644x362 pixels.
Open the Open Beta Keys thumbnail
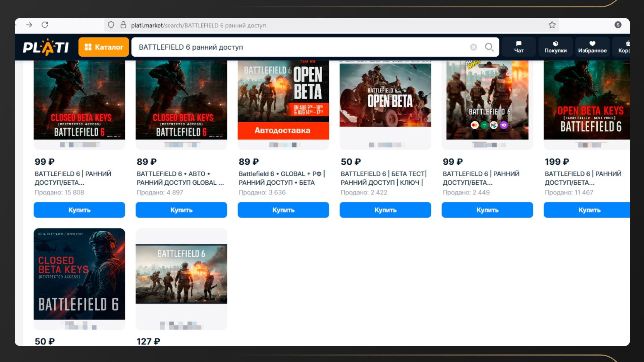[587, 100]
